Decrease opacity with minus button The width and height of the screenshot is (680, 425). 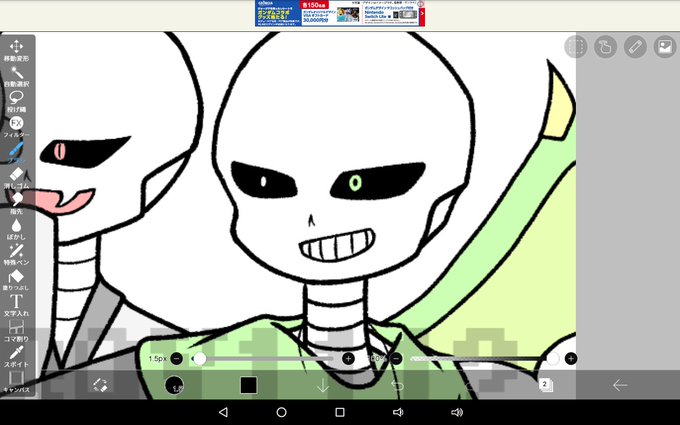396,359
